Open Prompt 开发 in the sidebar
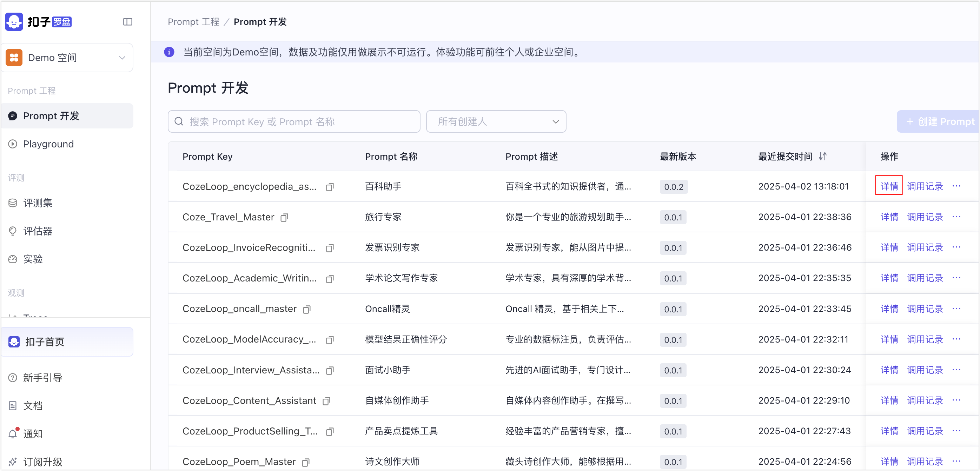Viewport: 980px width, 471px height. (x=67, y=116)
